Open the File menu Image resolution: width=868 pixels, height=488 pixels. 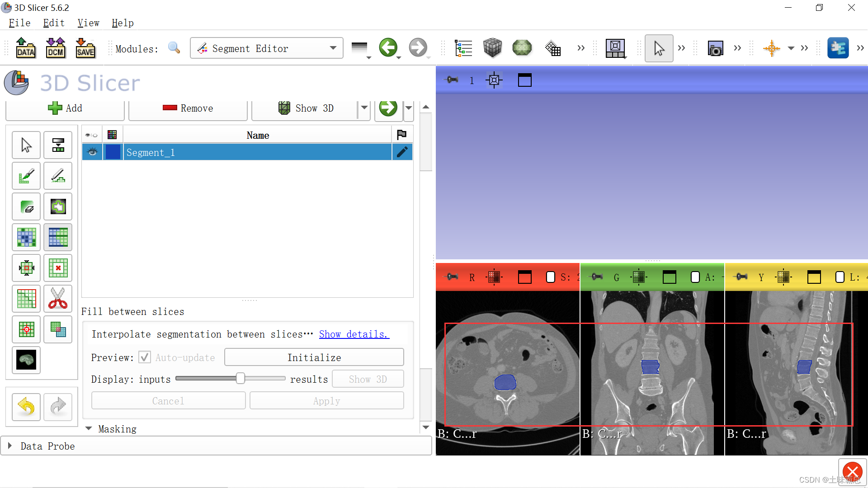tap(19, 23)
